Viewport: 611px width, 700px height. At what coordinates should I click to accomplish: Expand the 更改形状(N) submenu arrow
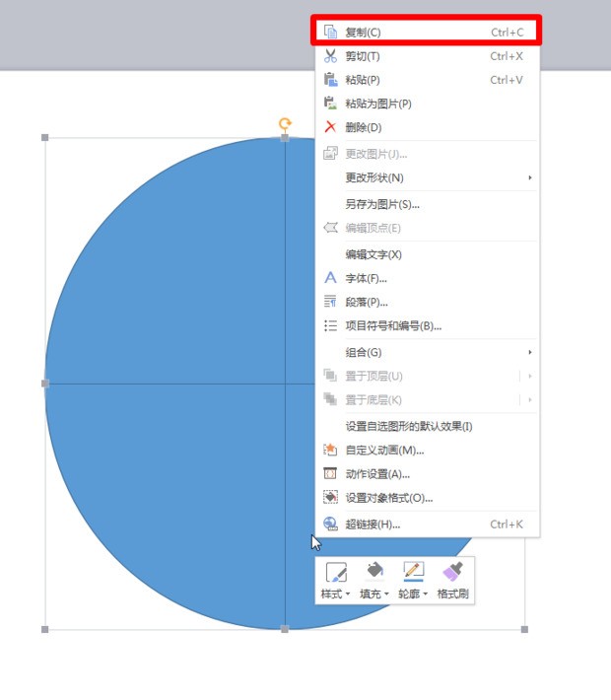coord(530,177)
